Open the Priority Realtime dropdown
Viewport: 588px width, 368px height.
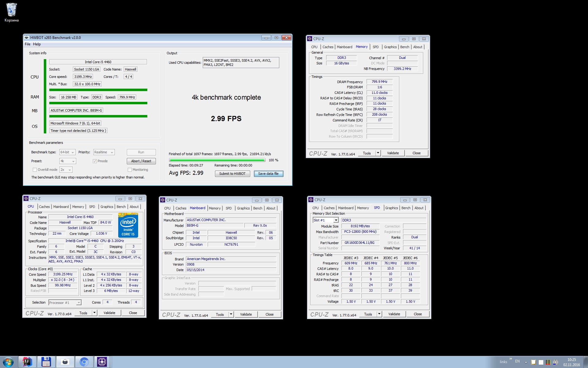pos(104,152)
